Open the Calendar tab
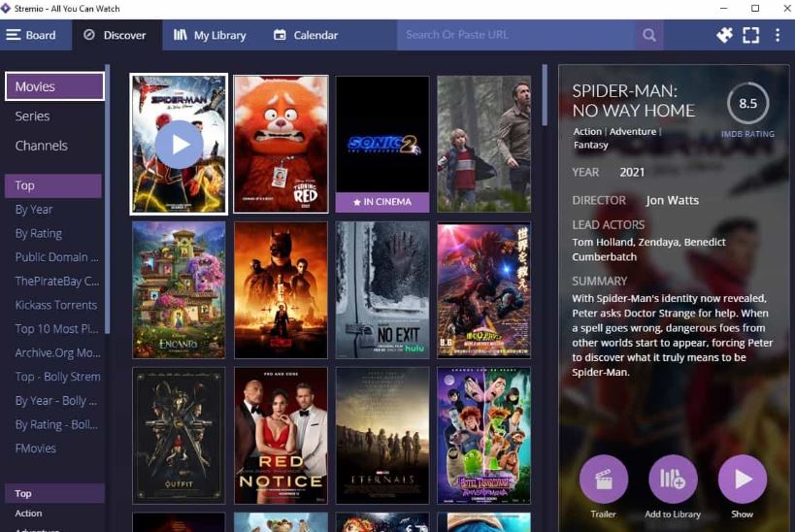 click(306, 35)
